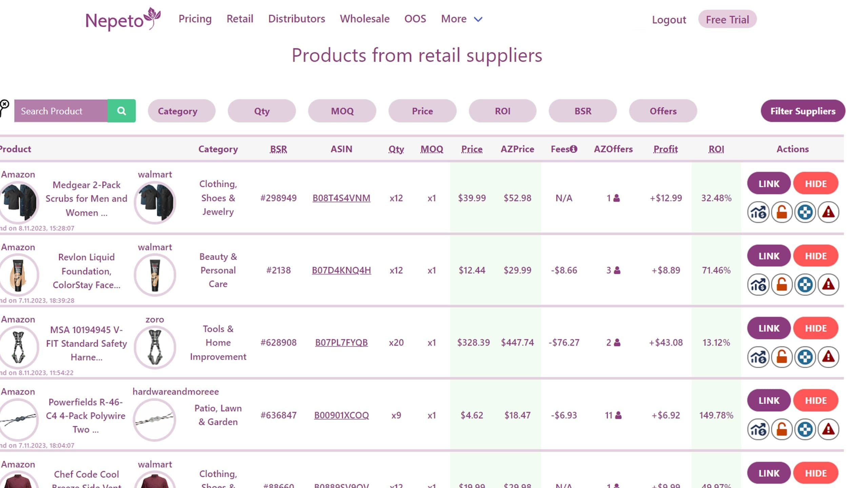Click the offers person icon in Revlon row

pos(617,270)
